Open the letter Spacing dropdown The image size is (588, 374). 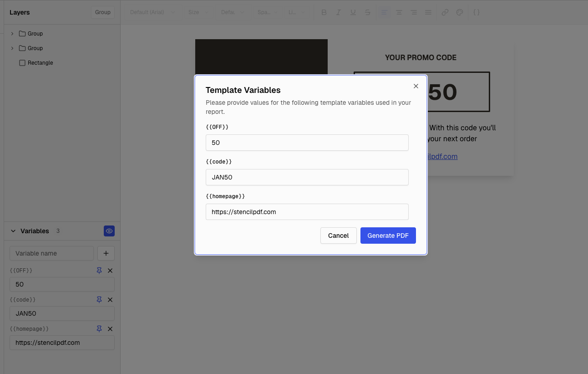(268, 12)
